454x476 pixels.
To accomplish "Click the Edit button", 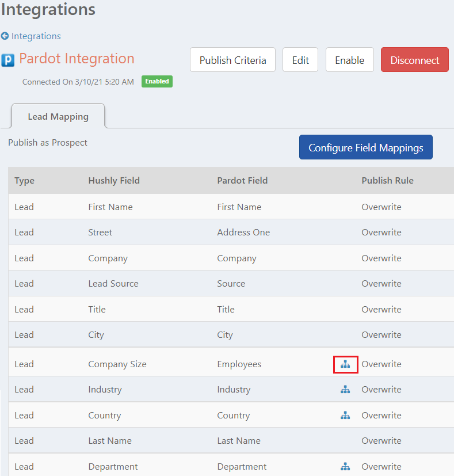I will pos(300,60).
